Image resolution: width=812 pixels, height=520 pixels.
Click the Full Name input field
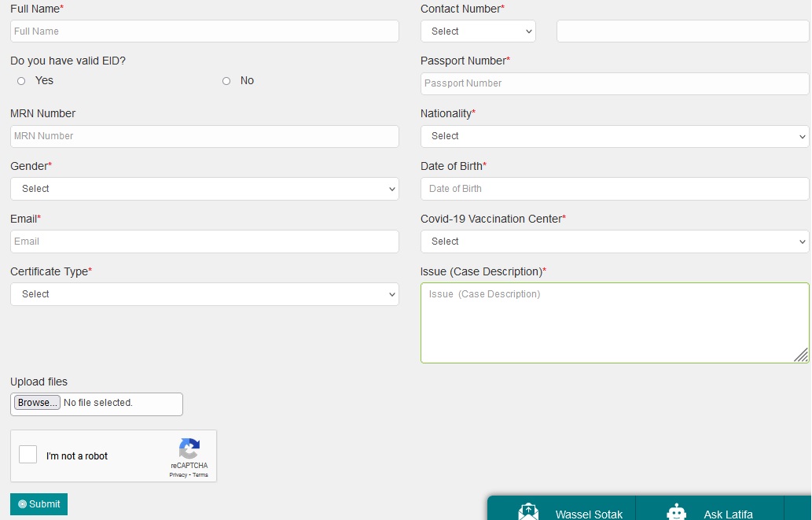point(204,31)
